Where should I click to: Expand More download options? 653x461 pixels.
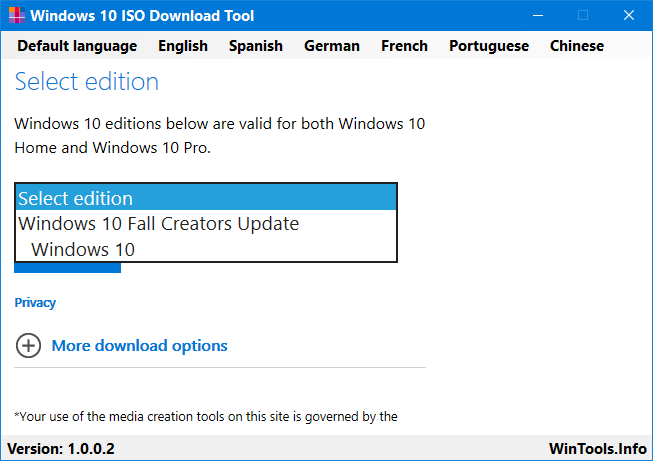click(x=140, y=346)
